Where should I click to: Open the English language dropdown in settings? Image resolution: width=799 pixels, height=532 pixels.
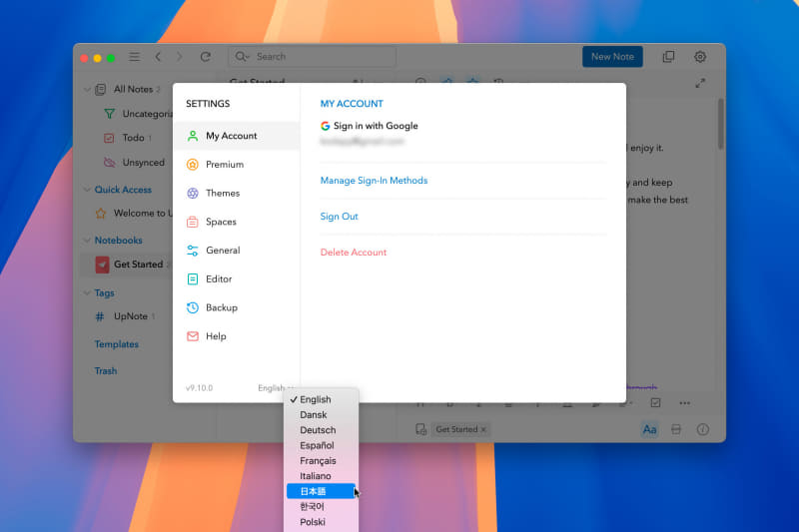(x=276, y=388)
